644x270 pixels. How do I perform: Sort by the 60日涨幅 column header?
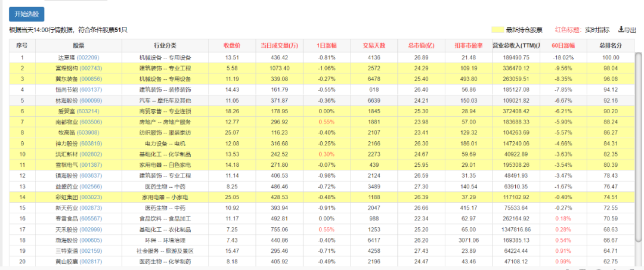[x=563, y=45]
